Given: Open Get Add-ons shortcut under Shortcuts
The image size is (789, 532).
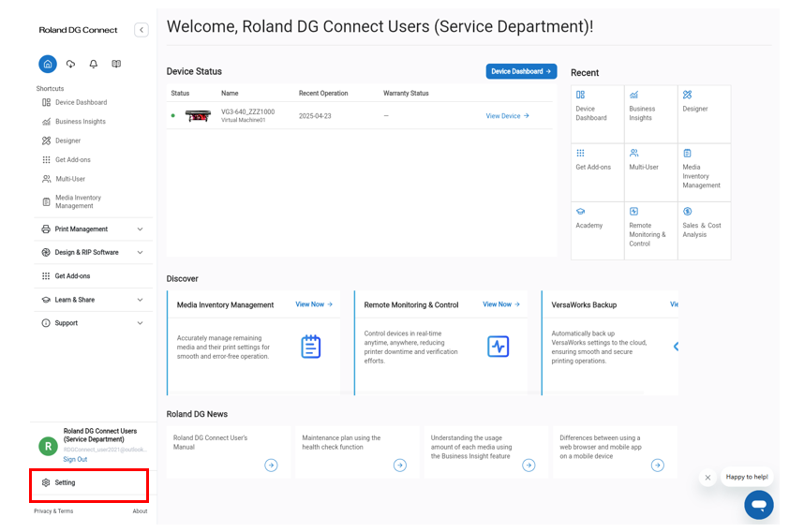Looking at the screenshot, I should click(x=67, y=160).
